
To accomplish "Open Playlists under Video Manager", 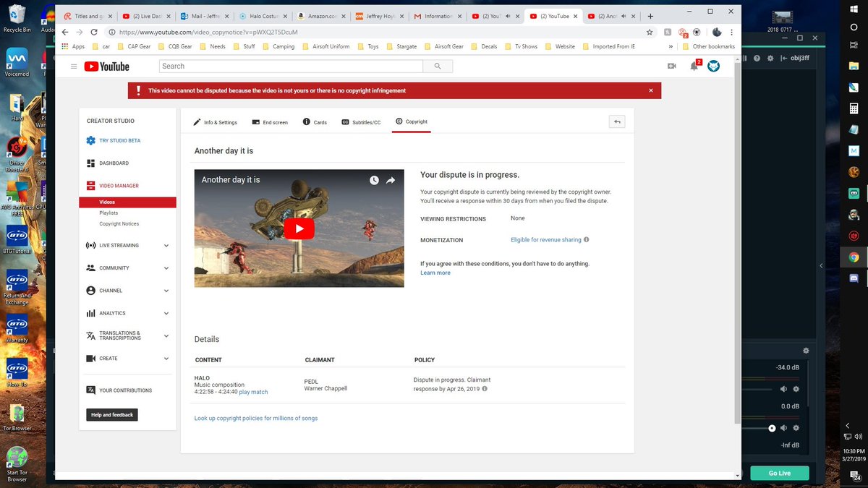I will [109, 213].
